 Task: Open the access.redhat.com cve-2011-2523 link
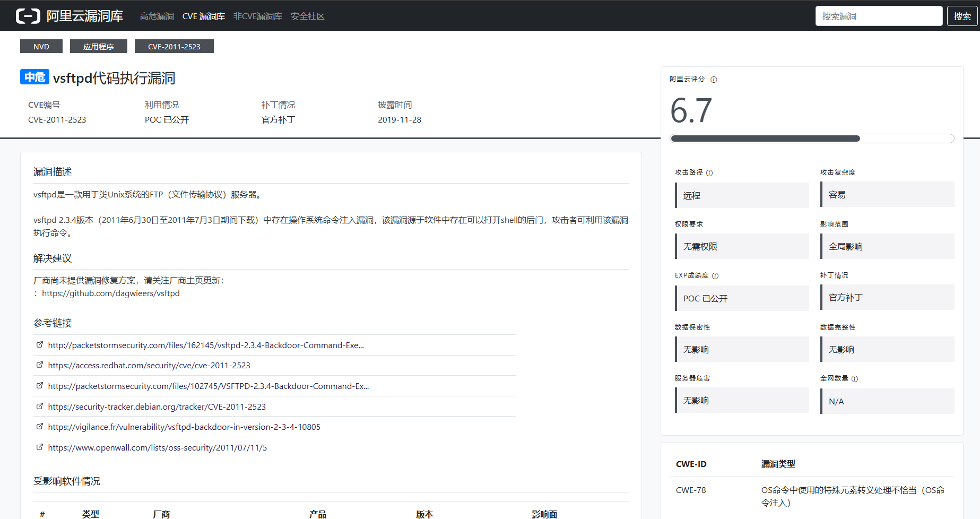pyautogui.click(x=149, y=366)
